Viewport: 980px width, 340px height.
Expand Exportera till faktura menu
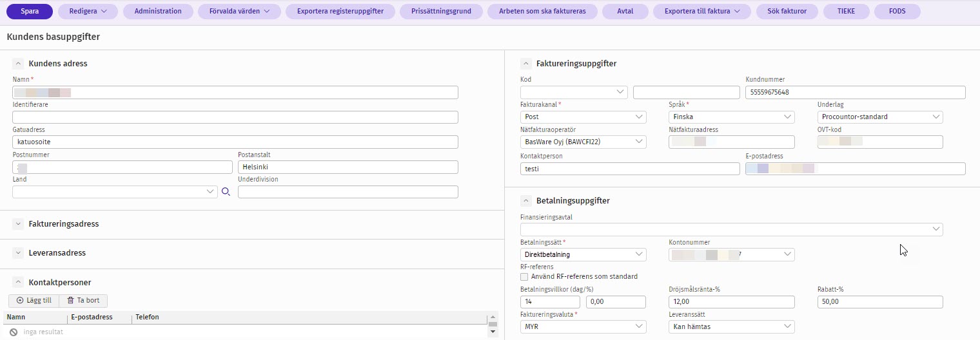[x=701, y=11]
